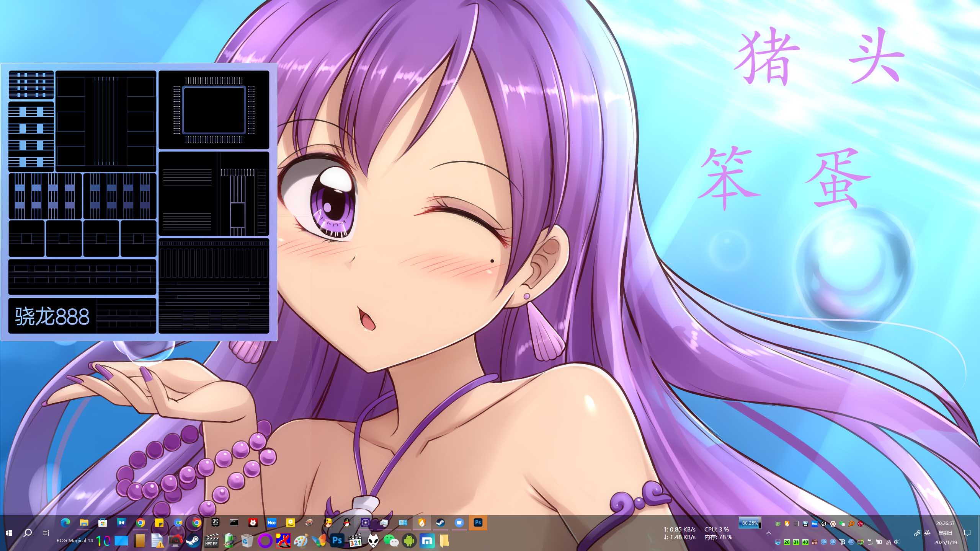Click the 88.26% meter widget
This screenshot has height=551, width=980.
(750, 523)
